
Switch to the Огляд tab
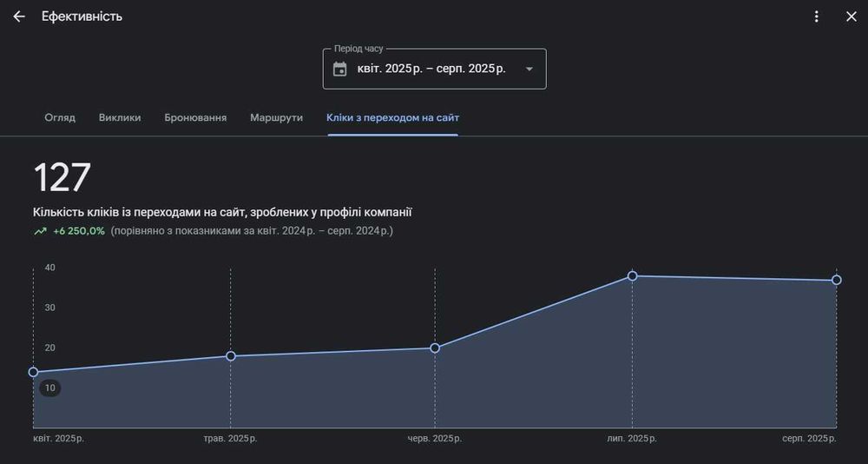[60, 117]
